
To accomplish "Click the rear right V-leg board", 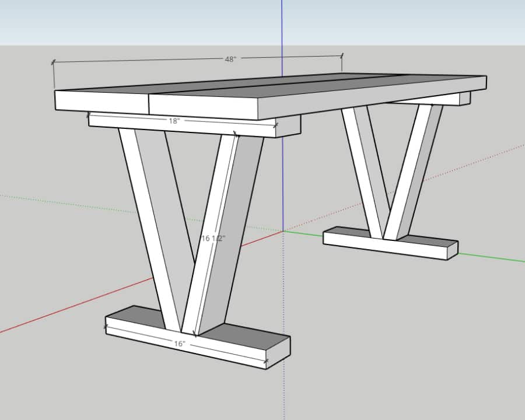I will (x=414, y=171).
